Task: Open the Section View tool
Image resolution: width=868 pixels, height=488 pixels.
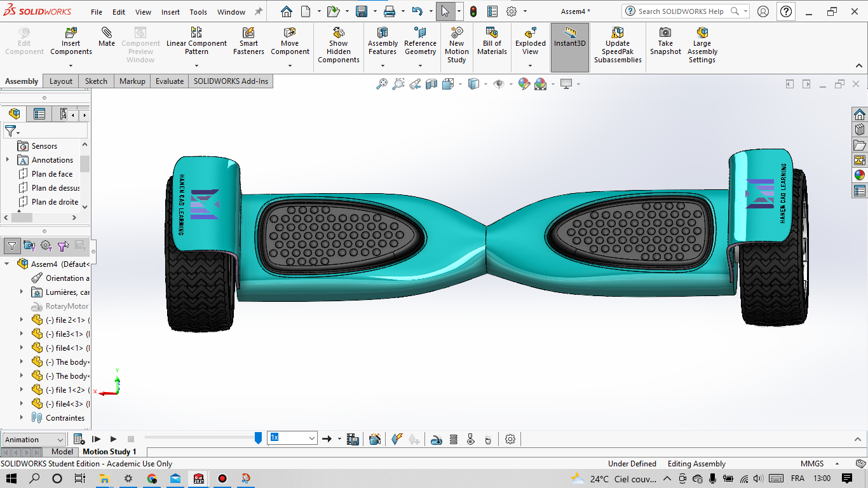Action: (x=432, y=84)
